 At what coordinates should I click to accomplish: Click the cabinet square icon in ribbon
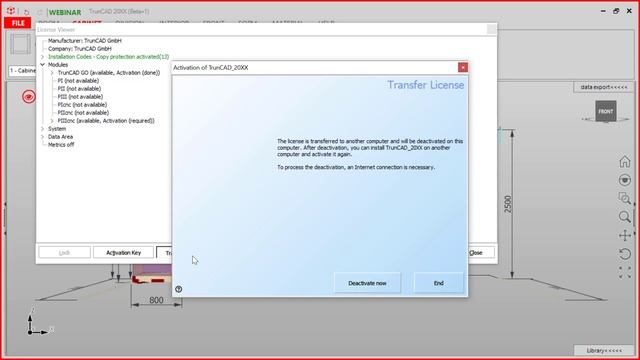click(20, 44)
